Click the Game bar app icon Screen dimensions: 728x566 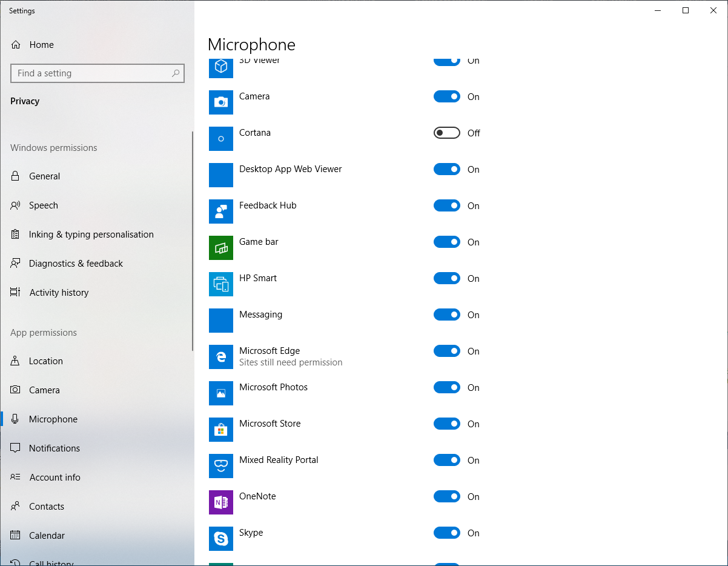[x=221, y=248]
